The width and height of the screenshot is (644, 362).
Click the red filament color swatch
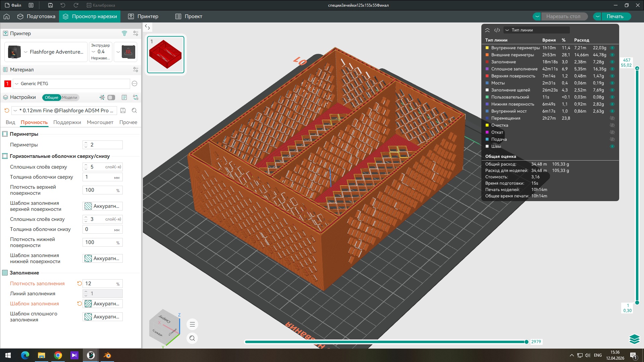(7, 83)
